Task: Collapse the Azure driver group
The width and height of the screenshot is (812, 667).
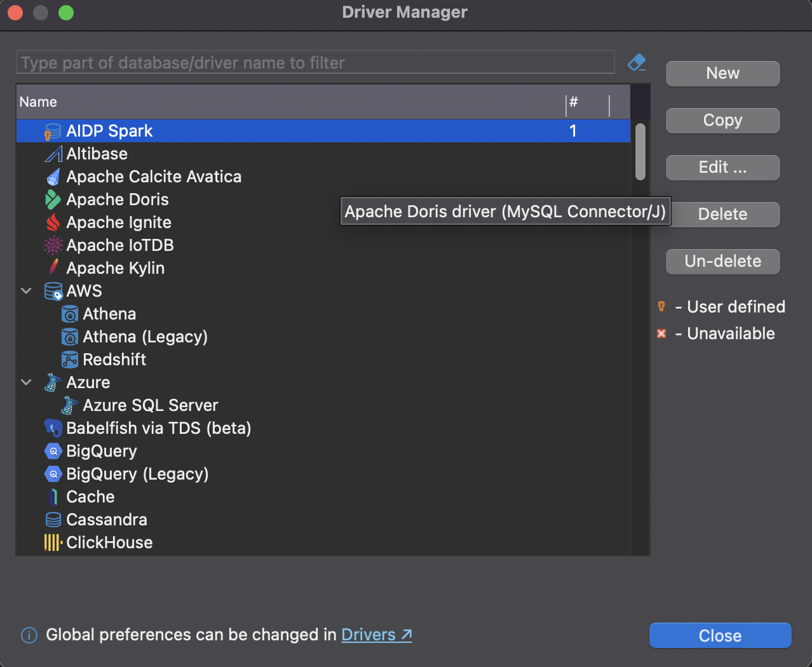Action: 26,382
